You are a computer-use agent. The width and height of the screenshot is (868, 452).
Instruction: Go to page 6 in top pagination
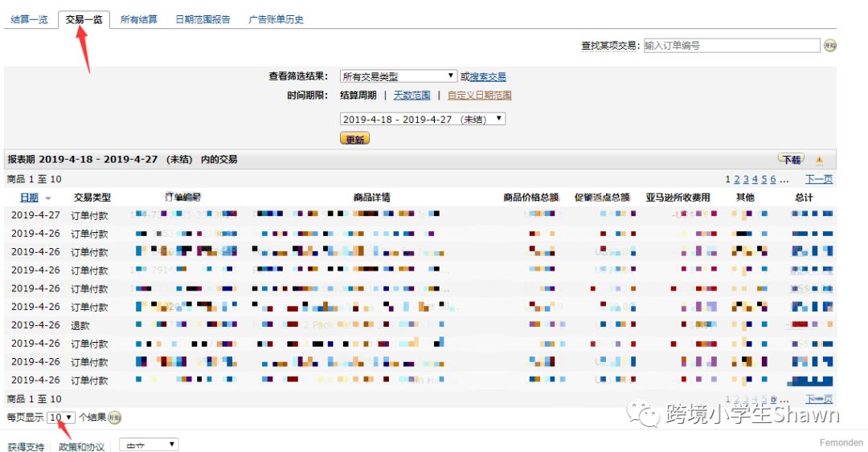773,179
